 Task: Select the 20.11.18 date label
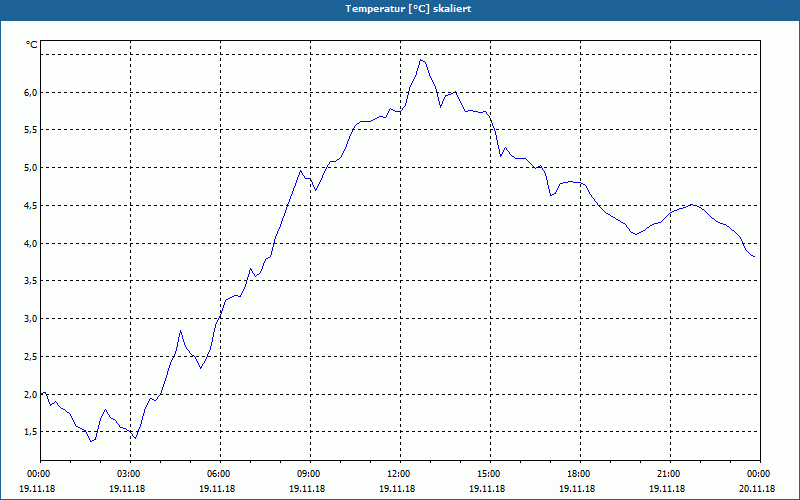tap(757, 489)
